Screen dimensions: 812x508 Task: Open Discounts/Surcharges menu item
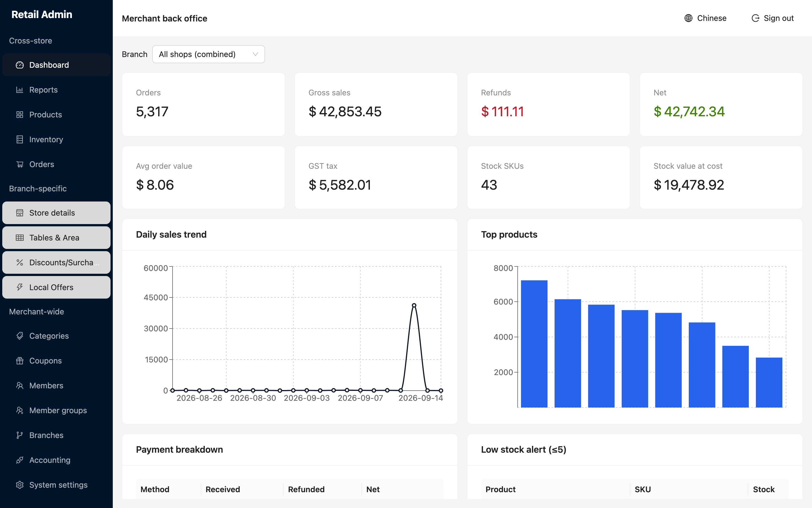click(56, 262)
